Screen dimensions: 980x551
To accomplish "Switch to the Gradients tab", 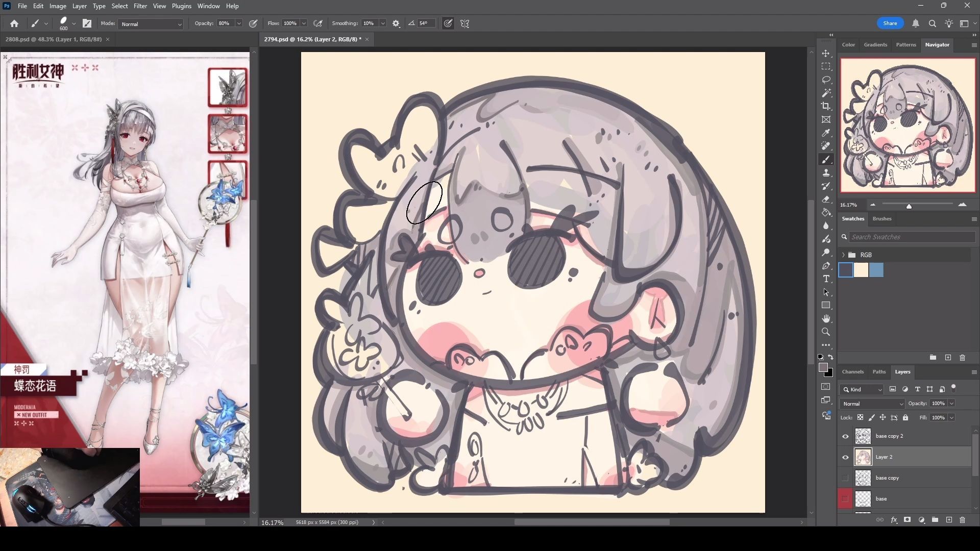I will point(875,45).
